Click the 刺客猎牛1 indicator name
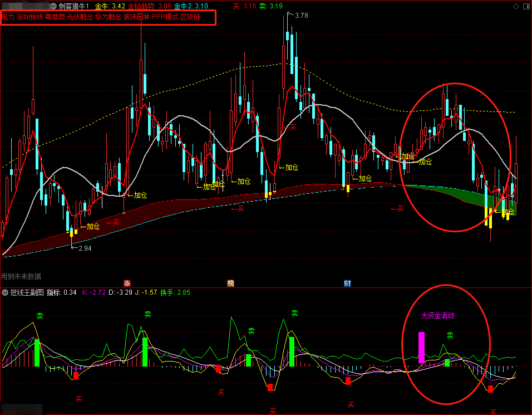 point(74,6)
